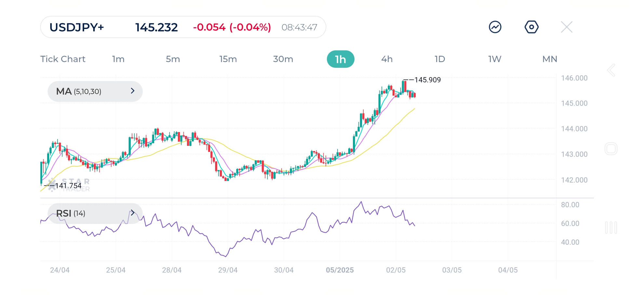The height and width of the screenshot is (295, 644).
Task: Open the Tick Chart view
Action: point(63,59)
